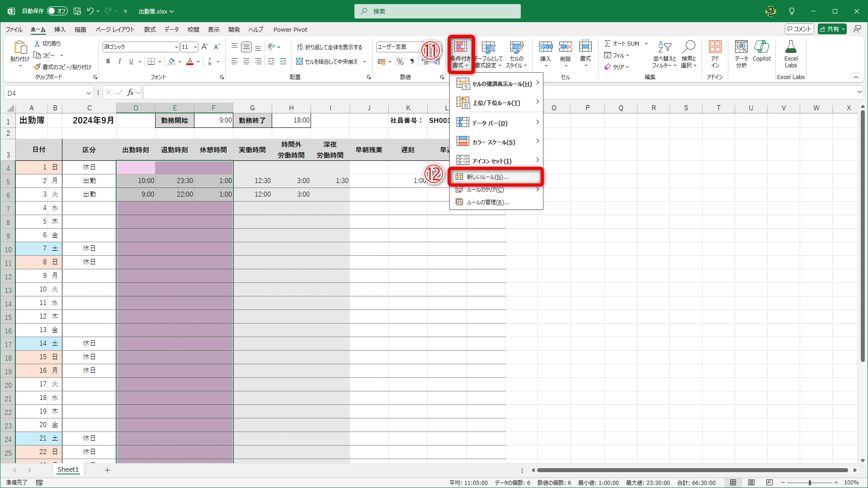Click the Merge and Center cells icon

299,61
